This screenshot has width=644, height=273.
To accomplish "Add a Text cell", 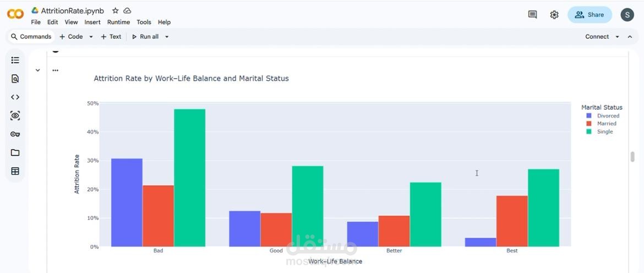I will pos(111,36).
